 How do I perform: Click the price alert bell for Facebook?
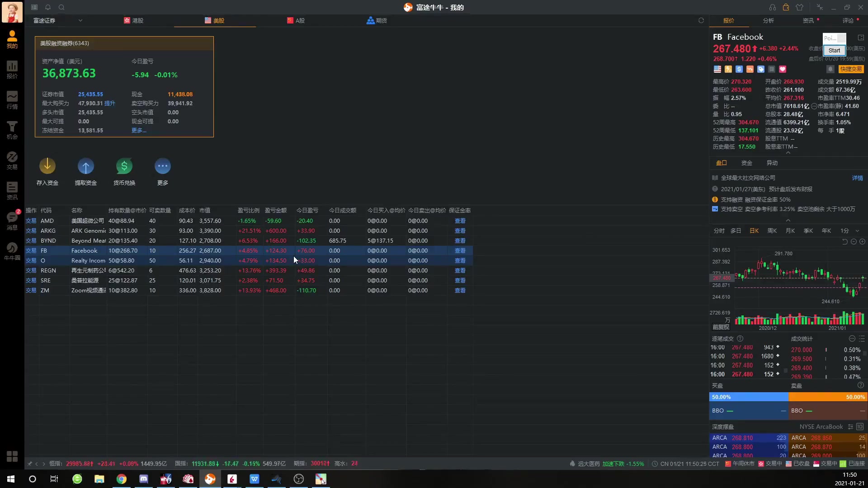pos(830,69)
